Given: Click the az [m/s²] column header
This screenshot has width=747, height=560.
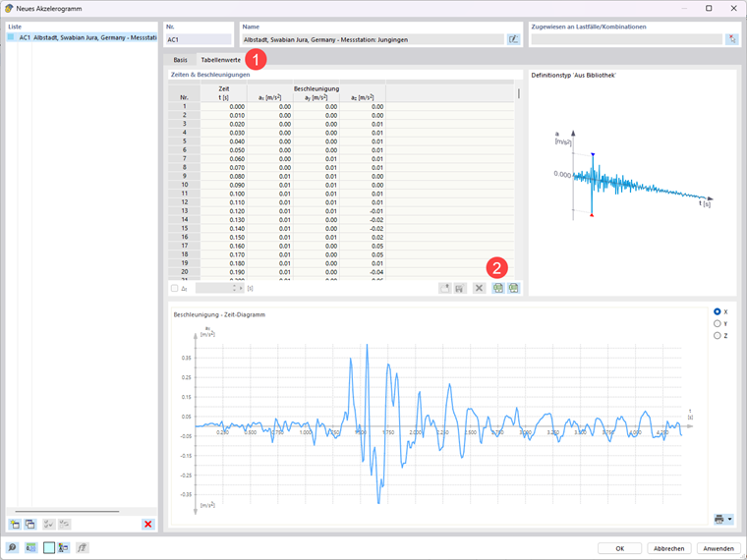Looking at the screenshot, I should (362, 97).
